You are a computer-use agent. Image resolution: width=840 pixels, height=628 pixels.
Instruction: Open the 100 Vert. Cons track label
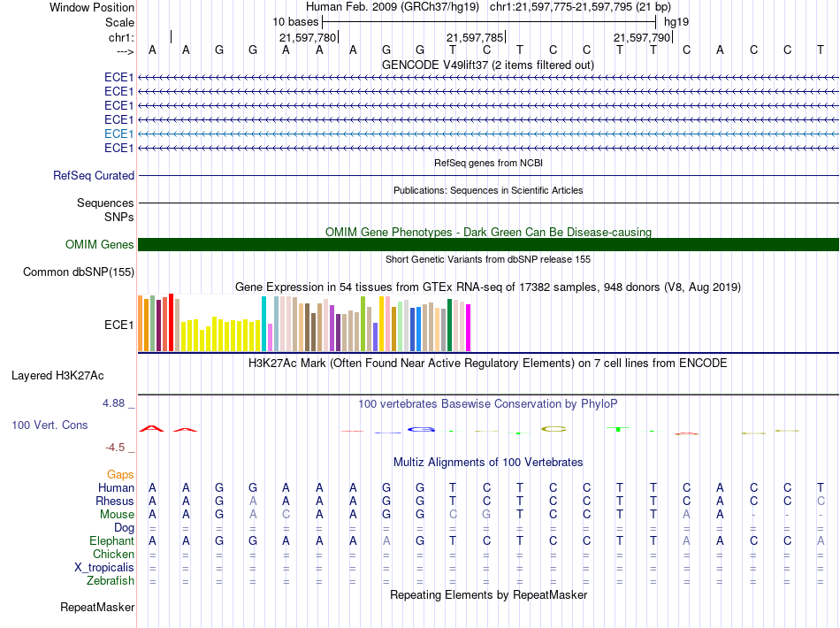tap(50, 425)
